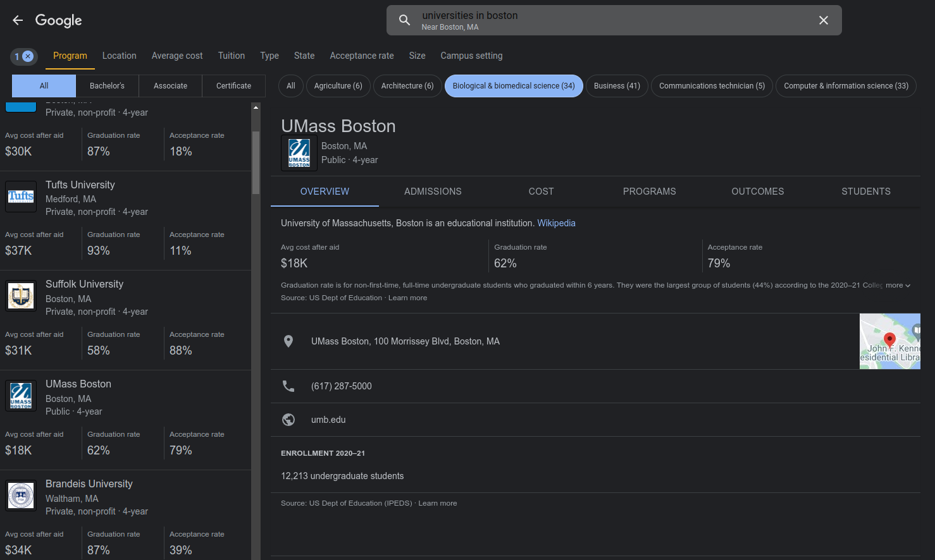935x560 pixels.
Task: Click Suffolk 58% graduation rate value
Action: [99, 351]
